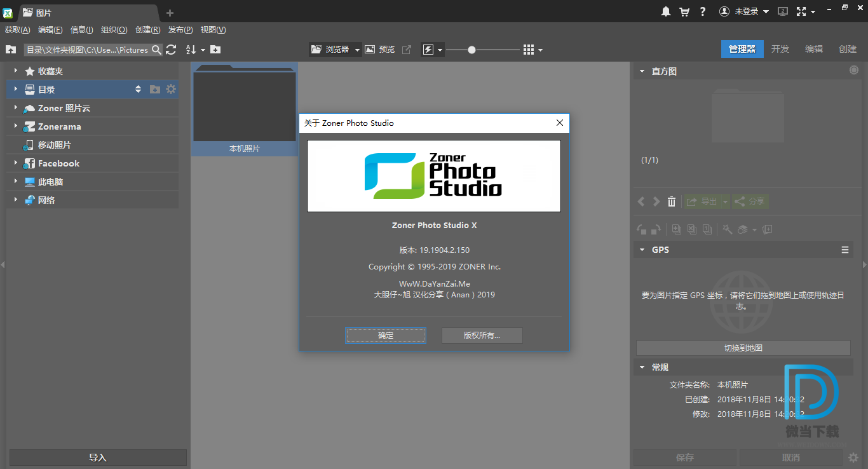This screenshot has height=469, width=868.
Task: Expand the Zoner 照片云 node
Action: pos(15,108)
